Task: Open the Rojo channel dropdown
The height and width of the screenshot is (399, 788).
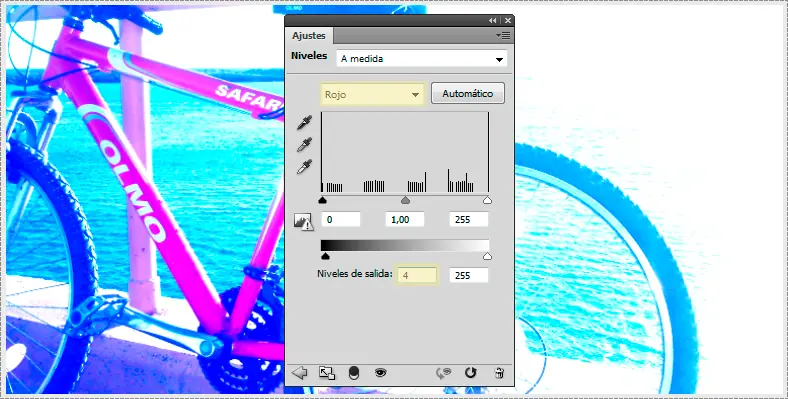Action: [x=373, y=94]
